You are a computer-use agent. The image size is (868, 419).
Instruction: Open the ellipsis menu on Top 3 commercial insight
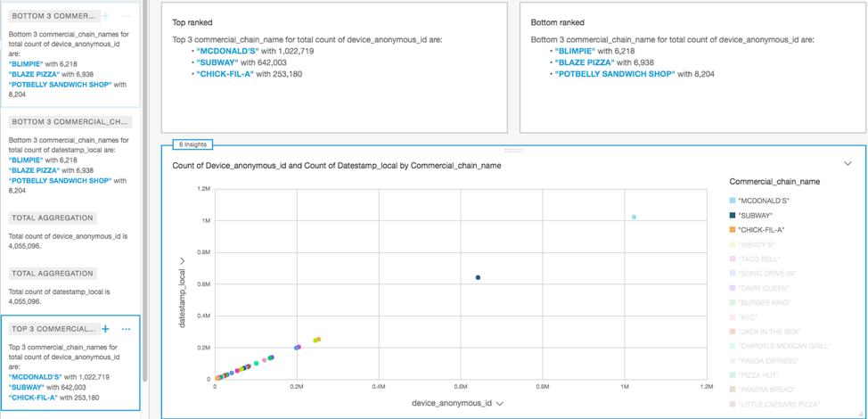click(x=127, y=329)
